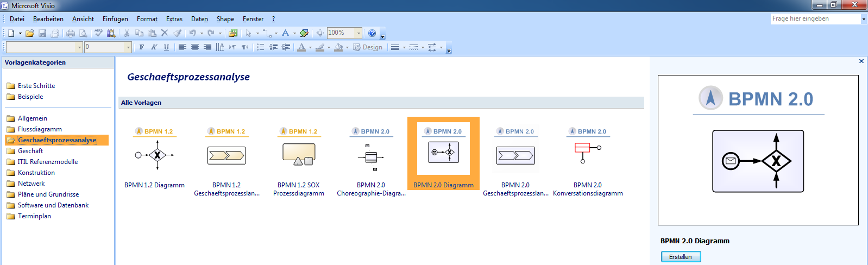Open the Shape menu

(x=225, y=19)
